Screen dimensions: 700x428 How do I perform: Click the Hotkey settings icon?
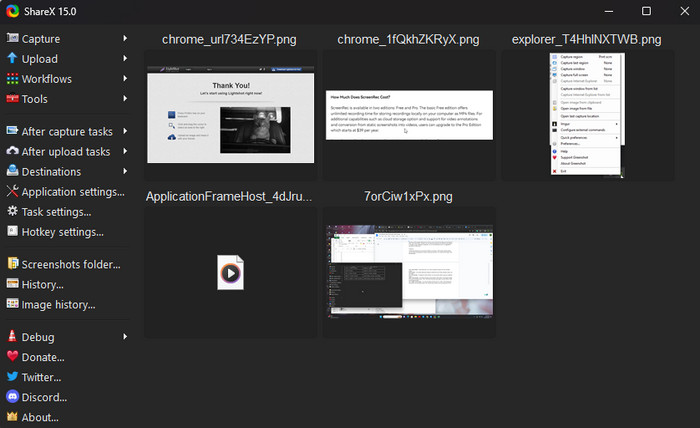[x=12, y=231]
